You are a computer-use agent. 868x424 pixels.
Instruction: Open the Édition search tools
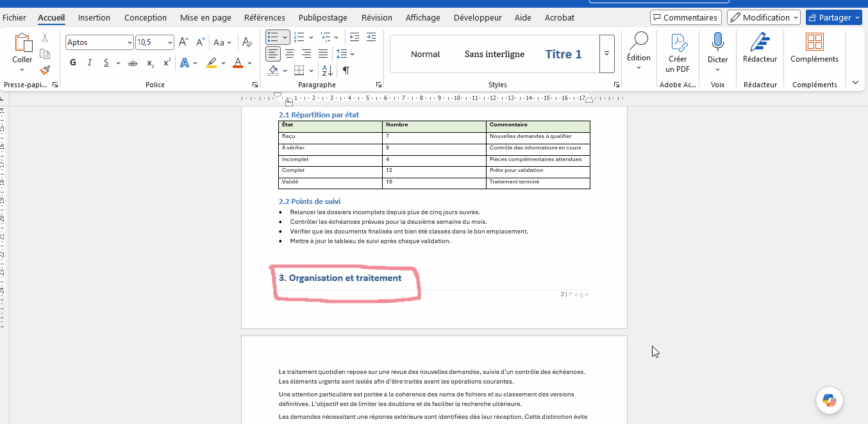click(x=638, y=51)
